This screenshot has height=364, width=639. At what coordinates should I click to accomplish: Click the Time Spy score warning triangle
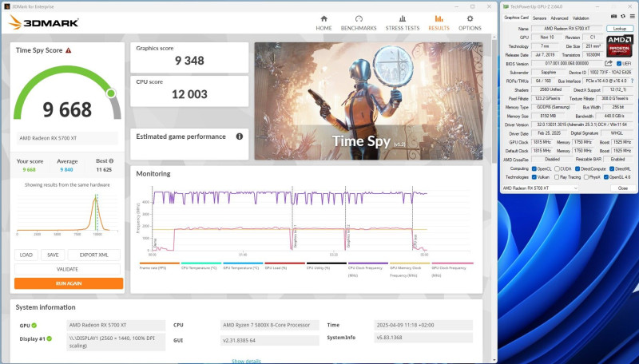69,50
